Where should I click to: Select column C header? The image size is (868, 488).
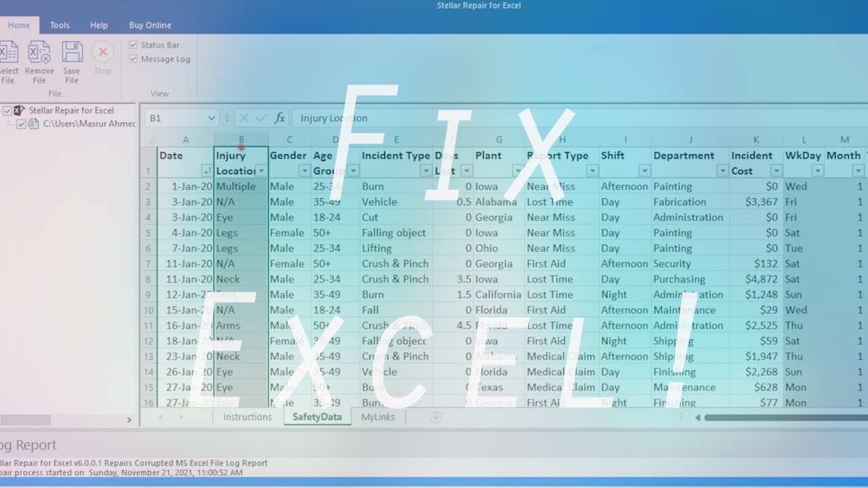coord(290,140)
